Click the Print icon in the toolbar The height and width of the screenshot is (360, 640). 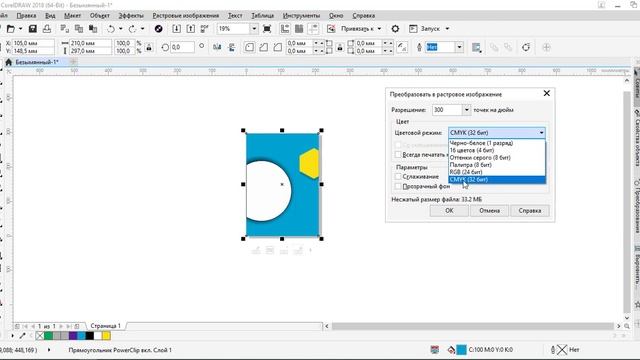coord(47,29)
